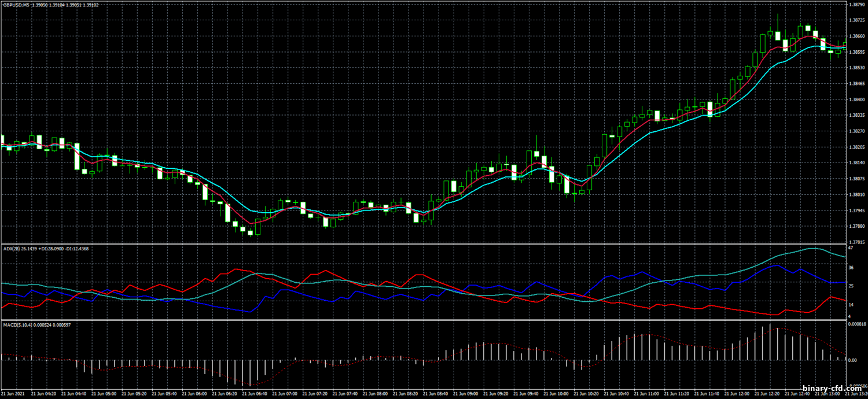
Task: Click the 21 Jun 04:20 time label
Action: pos(44,393)
